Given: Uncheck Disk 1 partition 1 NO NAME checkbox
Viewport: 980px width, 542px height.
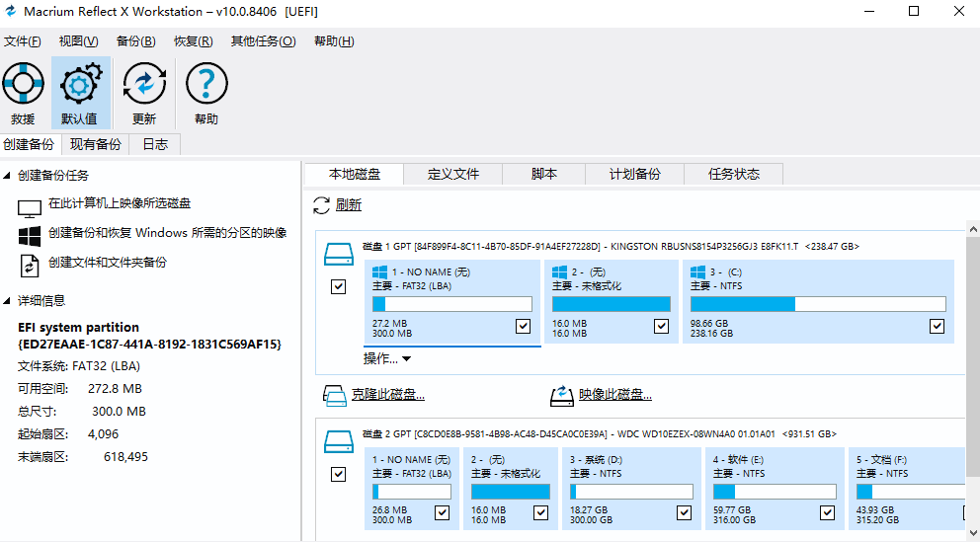Looking at the screenshot, I should point(524,326).
